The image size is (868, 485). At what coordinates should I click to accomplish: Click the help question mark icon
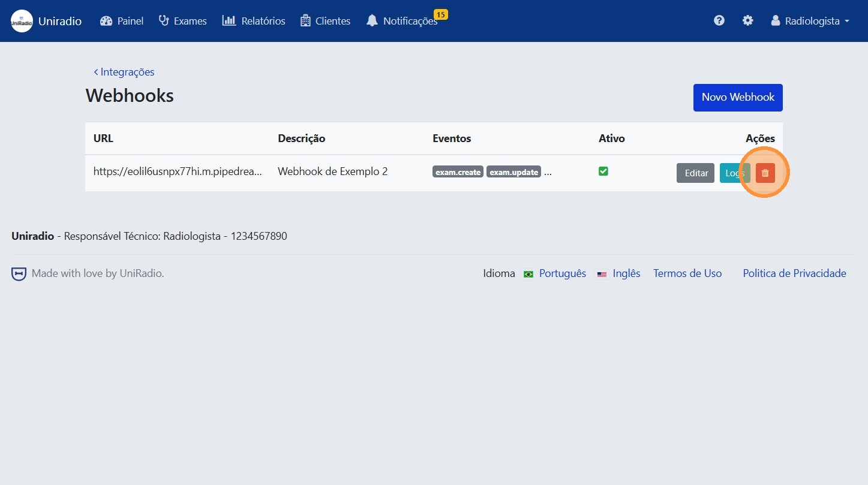click(x=719, y=20)
